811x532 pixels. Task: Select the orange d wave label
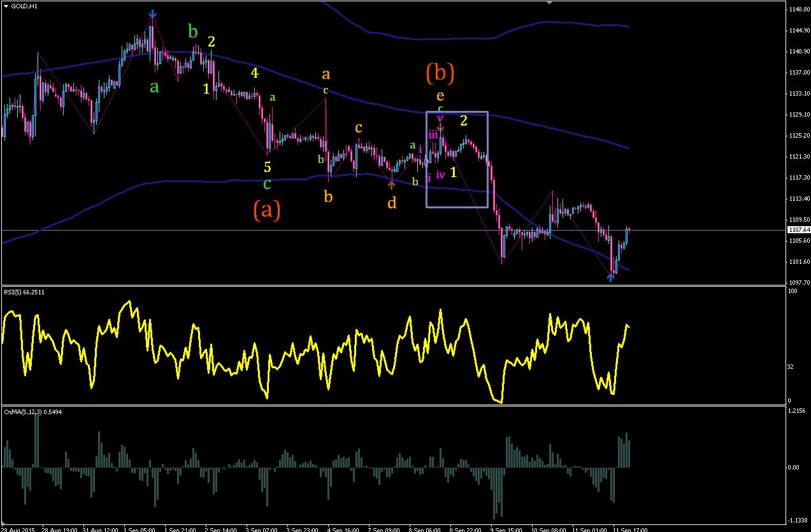point(392,203)
